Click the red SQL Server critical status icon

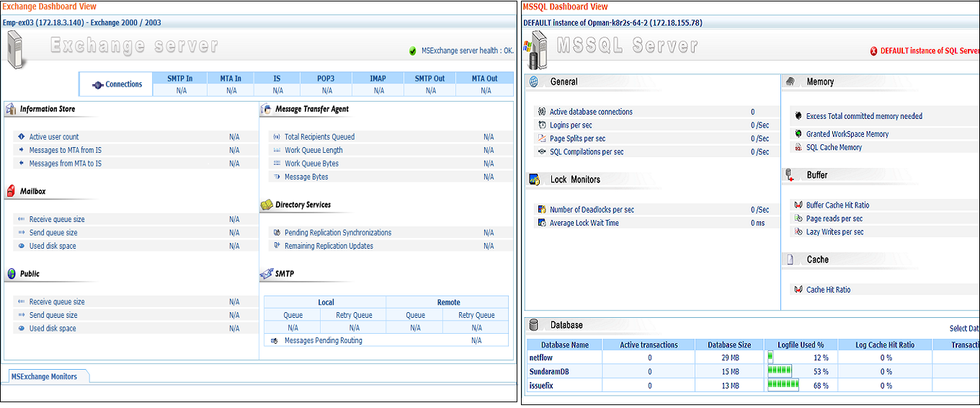point(873,51)
